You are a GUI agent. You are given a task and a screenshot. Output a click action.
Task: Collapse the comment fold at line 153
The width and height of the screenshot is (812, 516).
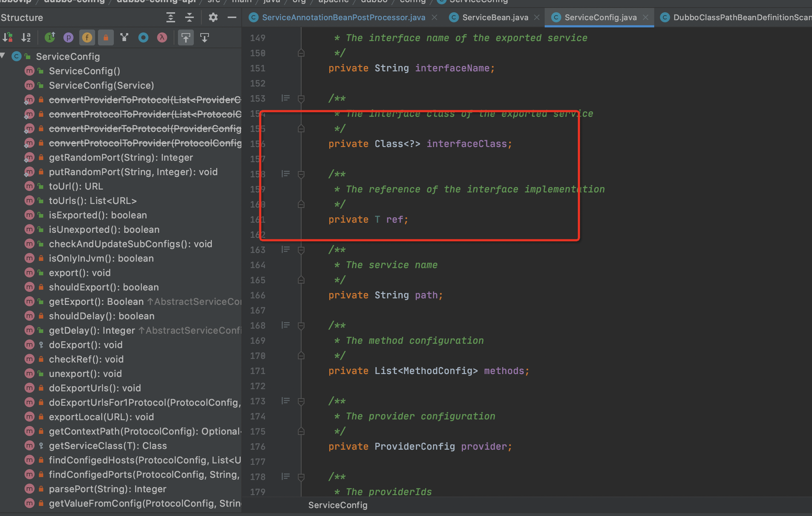pos(301,99)
